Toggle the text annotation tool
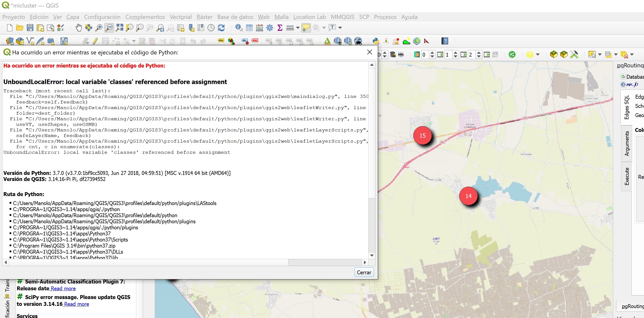The width and height of the screenshot is (644, 318). [332, 27]
